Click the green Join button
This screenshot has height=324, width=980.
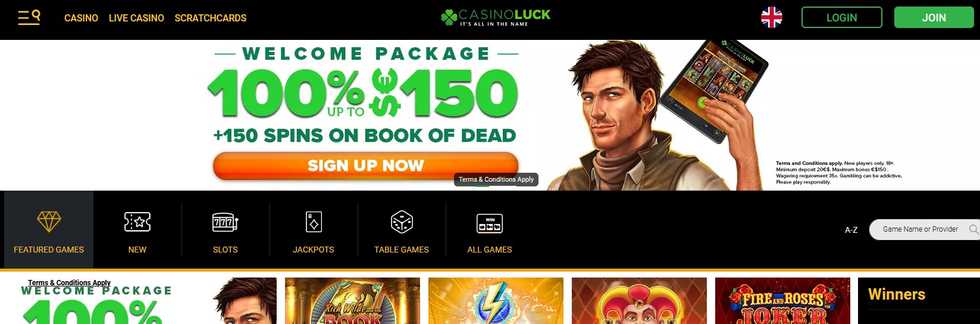[934, 17]
